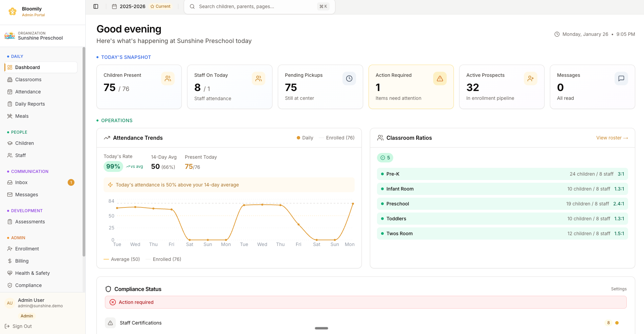Expand the Staff Certifications compliance row
This screenshot has height=334, width=644.
140,323
